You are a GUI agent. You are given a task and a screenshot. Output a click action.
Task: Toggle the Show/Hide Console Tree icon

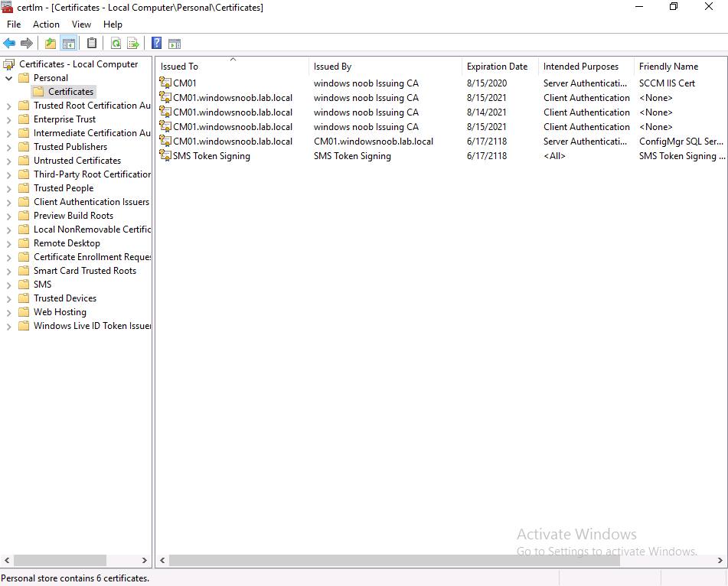click(x=69, y=44)
